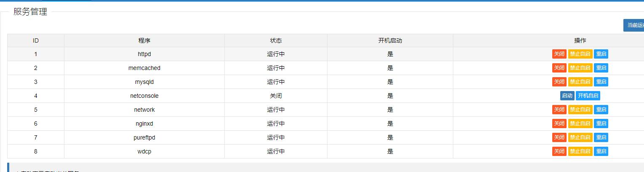
Task: Stop the wdcp service (关闭)
Action: [x=559, y=151]
